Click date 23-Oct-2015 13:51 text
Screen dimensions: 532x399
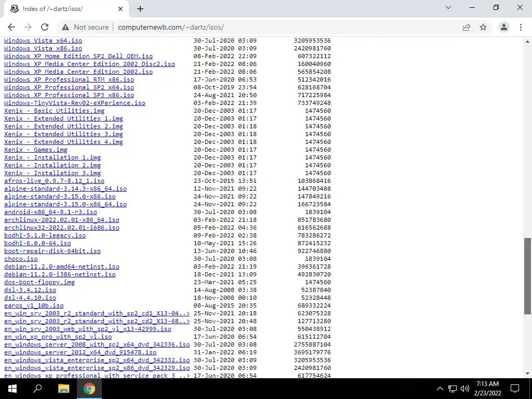tap(225, 181)
